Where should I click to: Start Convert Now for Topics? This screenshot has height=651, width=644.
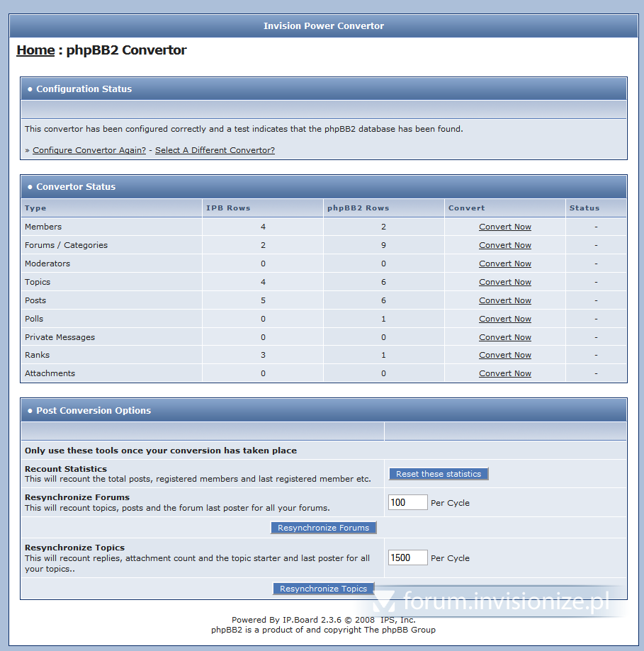[504, 282]
